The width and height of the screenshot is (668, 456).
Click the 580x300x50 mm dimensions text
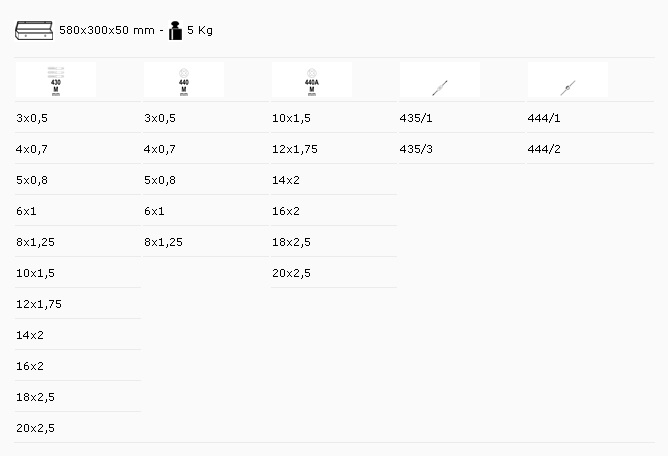tap(107, 30)
